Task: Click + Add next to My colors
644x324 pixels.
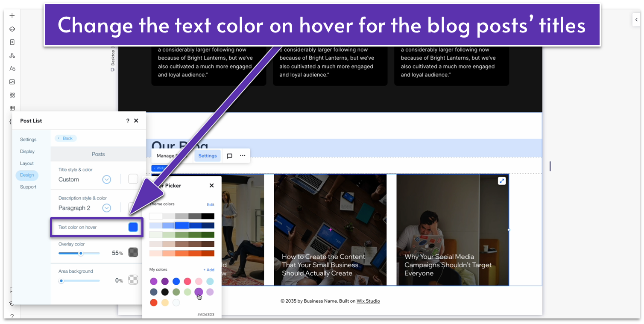Action: [x=209, y=270]
